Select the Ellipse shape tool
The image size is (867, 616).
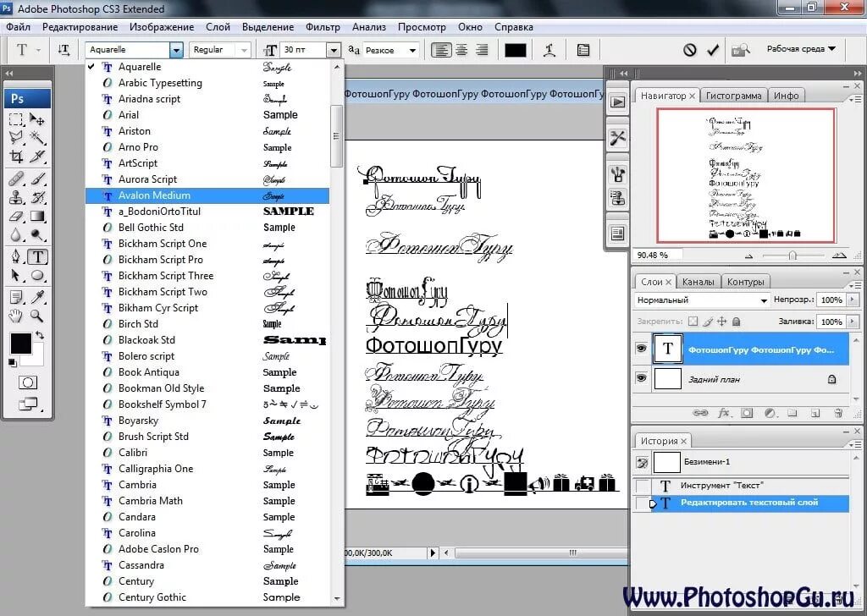37,276
